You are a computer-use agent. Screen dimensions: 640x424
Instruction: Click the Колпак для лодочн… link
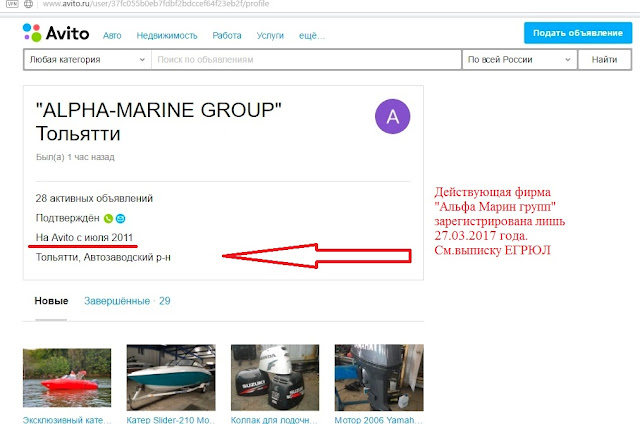[274, 420]
